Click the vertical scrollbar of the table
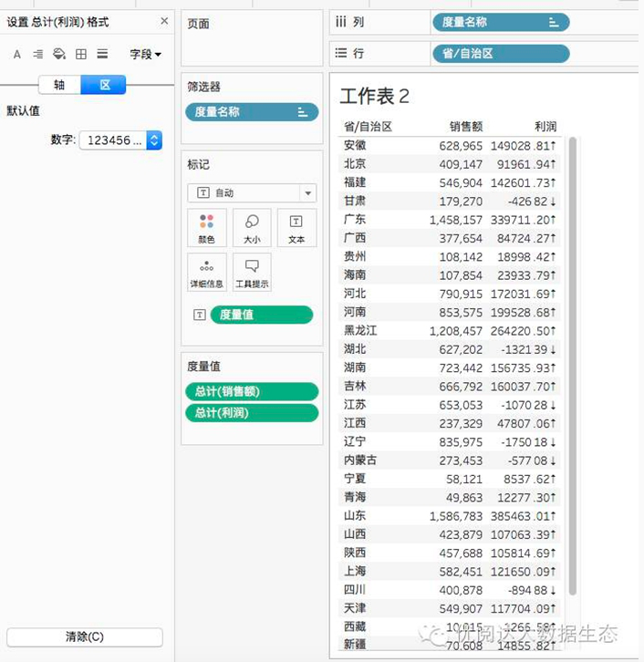Image resolution: width=644 pixels, height=662 pixels. (x=573, y=365)
